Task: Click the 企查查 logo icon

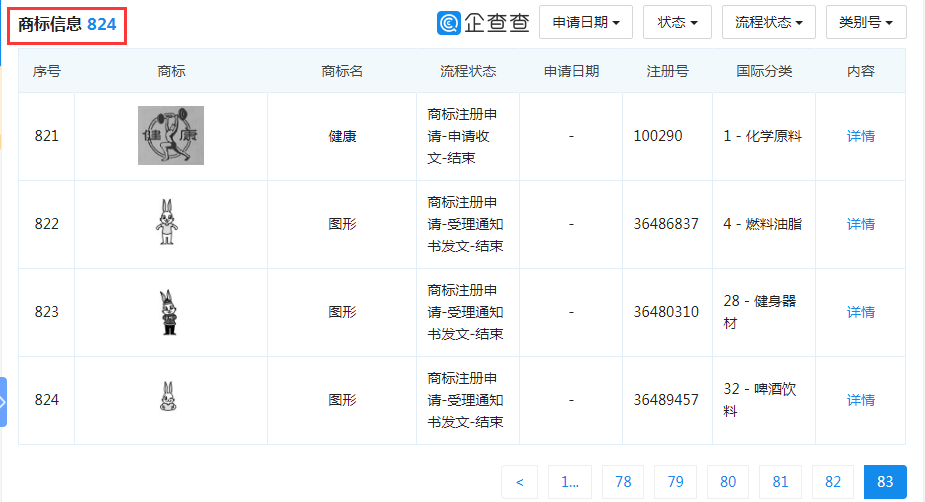Action: (x=449, y=22)
